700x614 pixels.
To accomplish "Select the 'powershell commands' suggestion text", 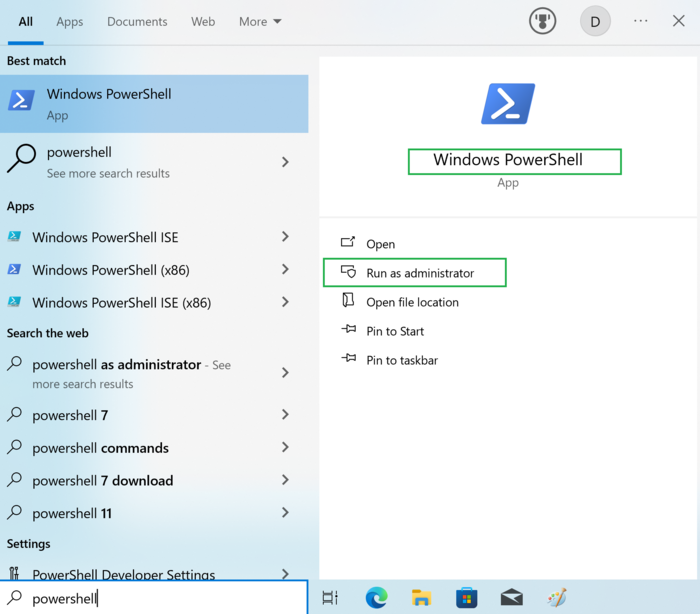I will point(100,448).
